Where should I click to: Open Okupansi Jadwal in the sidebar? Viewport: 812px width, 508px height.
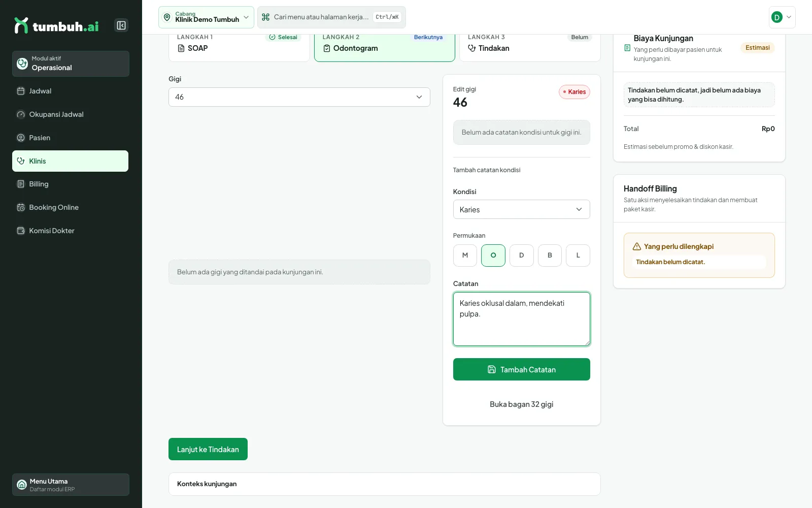tap(70, 114)
